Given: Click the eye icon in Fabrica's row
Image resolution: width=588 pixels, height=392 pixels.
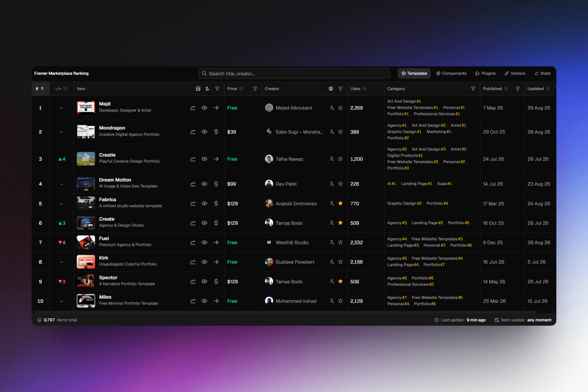Looking at the screenshot, I should pos(204,203).
